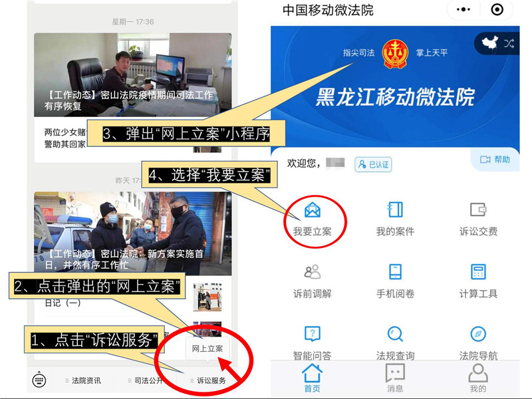Screen dimensions: 532x399
Task: Switch to the 消息 tab
Action: click(395, 378)
